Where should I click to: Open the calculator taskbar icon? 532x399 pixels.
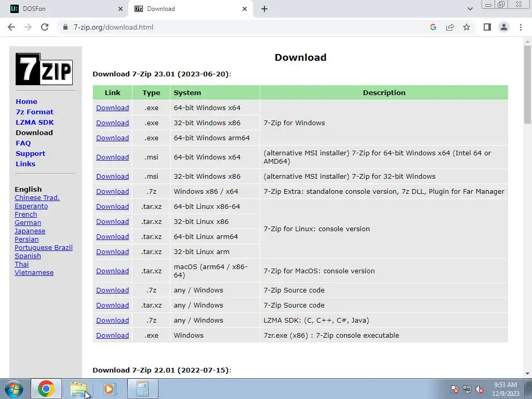point(142,389)
